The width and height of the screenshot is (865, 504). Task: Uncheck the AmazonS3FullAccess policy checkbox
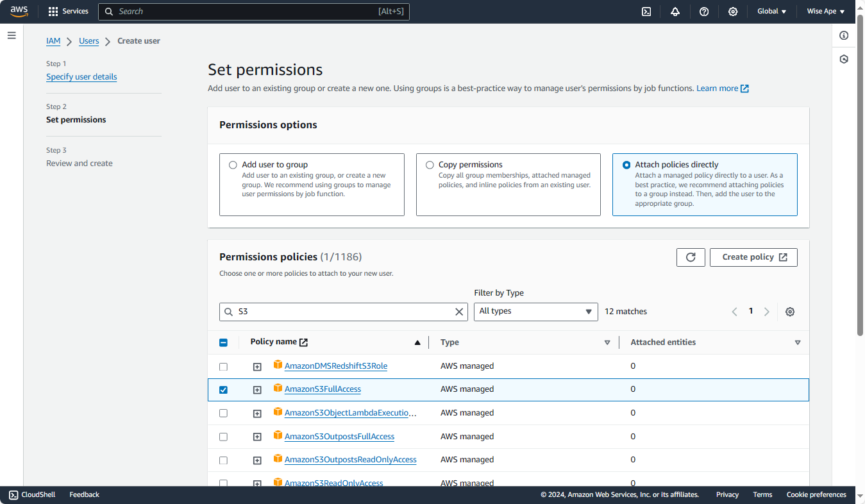click(x=223, y=390)
